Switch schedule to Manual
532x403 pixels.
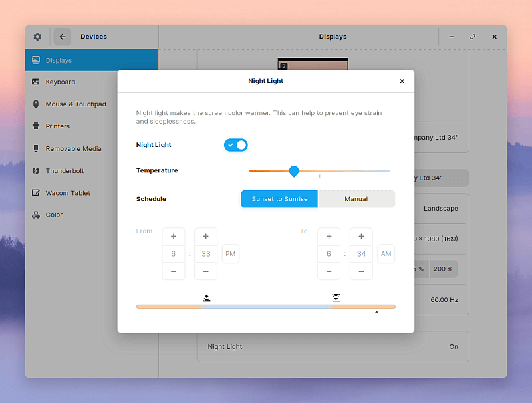[356, 198]
